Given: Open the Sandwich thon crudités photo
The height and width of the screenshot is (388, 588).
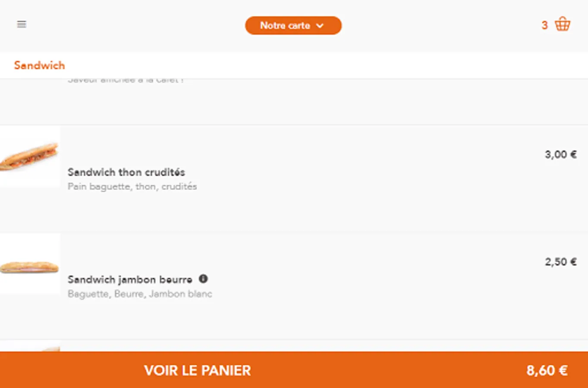Looking at the screenshot, I should tap(30, 156).
